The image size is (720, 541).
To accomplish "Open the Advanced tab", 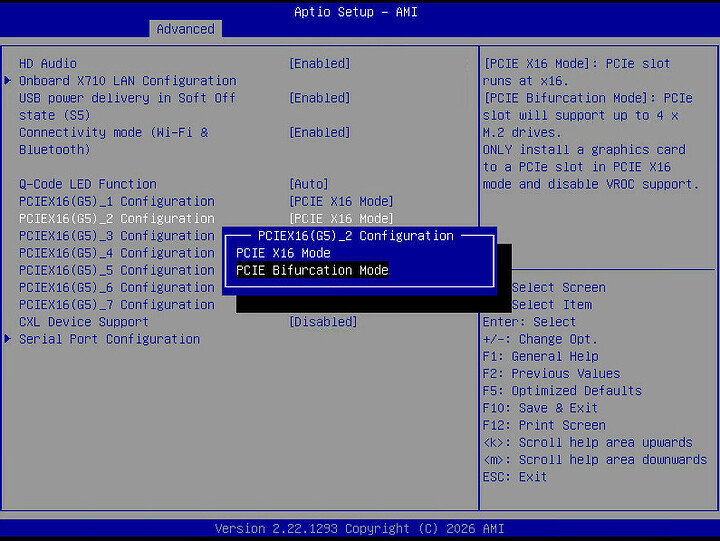I will tap(186, 29).
